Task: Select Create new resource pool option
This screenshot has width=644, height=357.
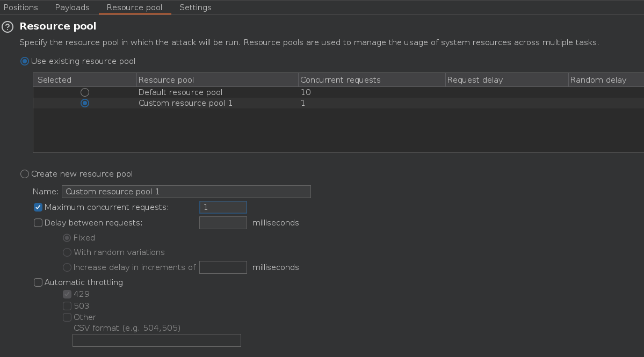Action: [x=25, y=174]
